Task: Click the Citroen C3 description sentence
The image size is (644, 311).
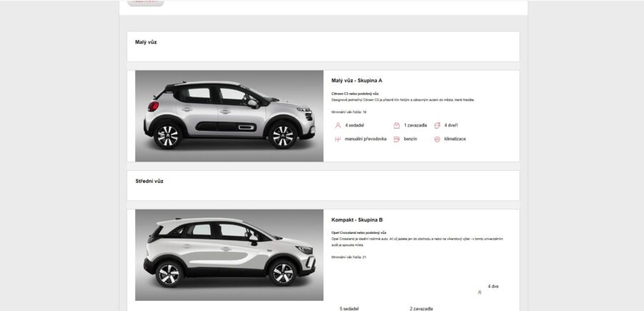Action: [x=403, y=100]
